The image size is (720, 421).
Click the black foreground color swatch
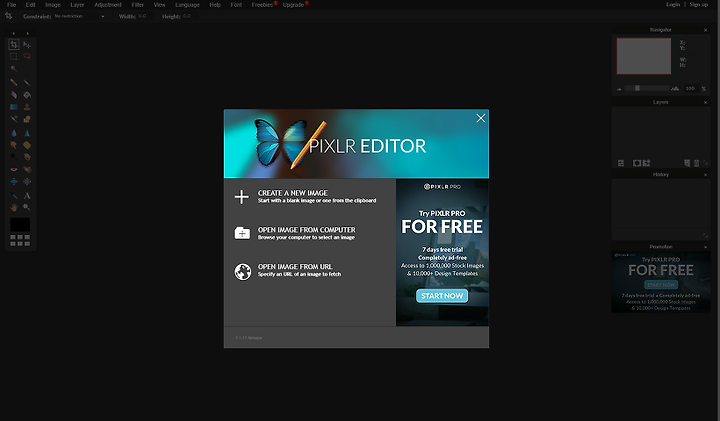(x=20, y=225)
